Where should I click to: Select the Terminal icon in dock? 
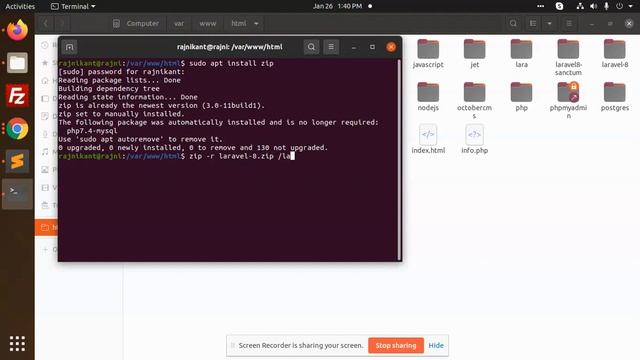17,193
